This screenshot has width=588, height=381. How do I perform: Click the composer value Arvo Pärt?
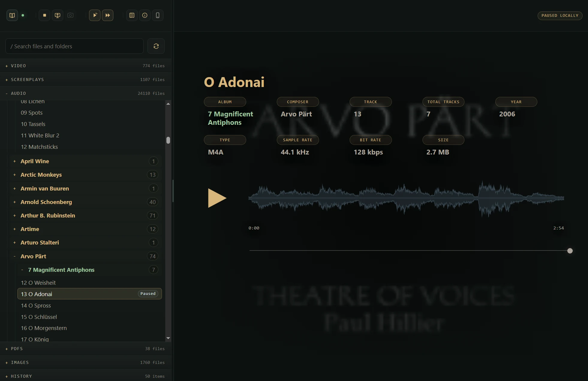[x=296, y=114]
